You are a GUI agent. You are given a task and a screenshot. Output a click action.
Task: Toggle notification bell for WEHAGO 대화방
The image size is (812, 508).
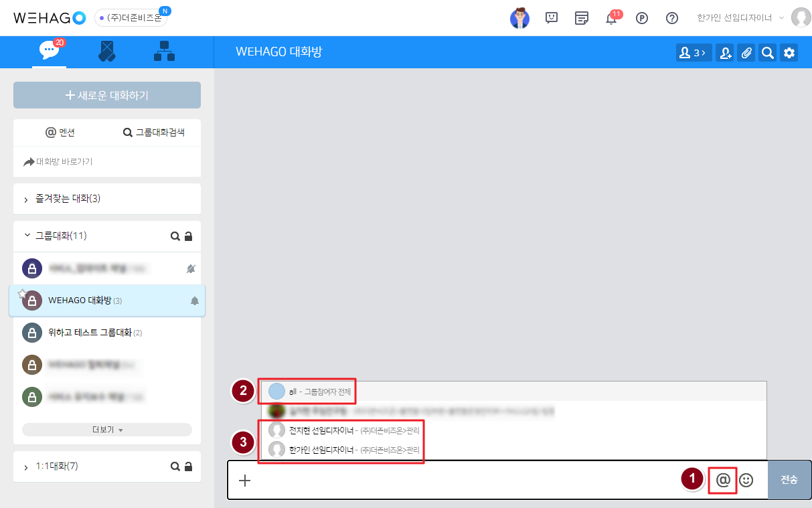click(x=195, y=301)
